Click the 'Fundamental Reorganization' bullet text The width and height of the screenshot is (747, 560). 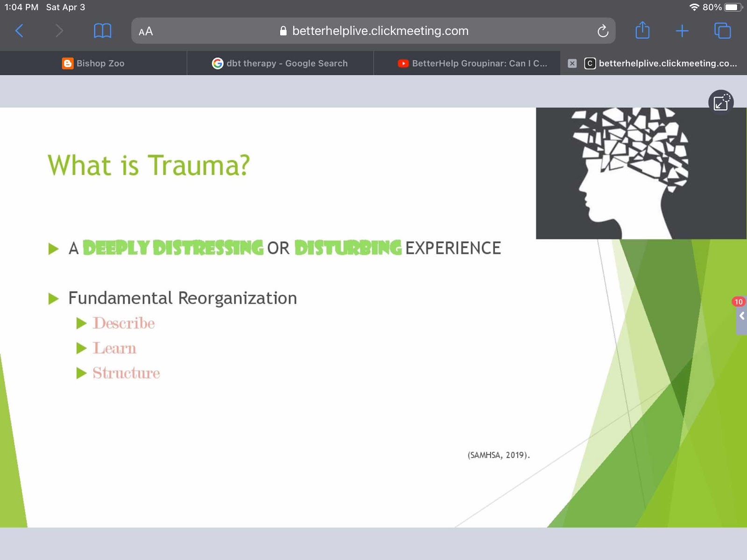(x=183, y=298)
